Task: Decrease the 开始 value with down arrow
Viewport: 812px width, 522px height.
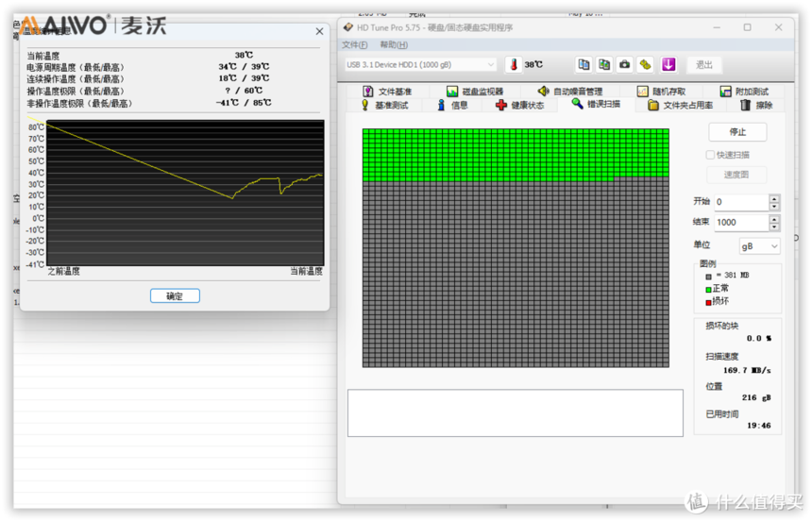Action: tap(774, 207)
